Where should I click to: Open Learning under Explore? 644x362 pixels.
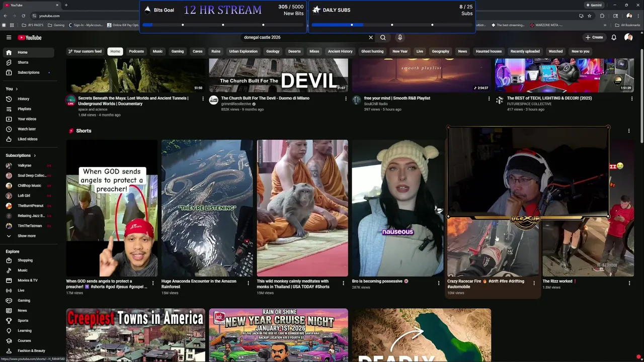pos(29,331)
